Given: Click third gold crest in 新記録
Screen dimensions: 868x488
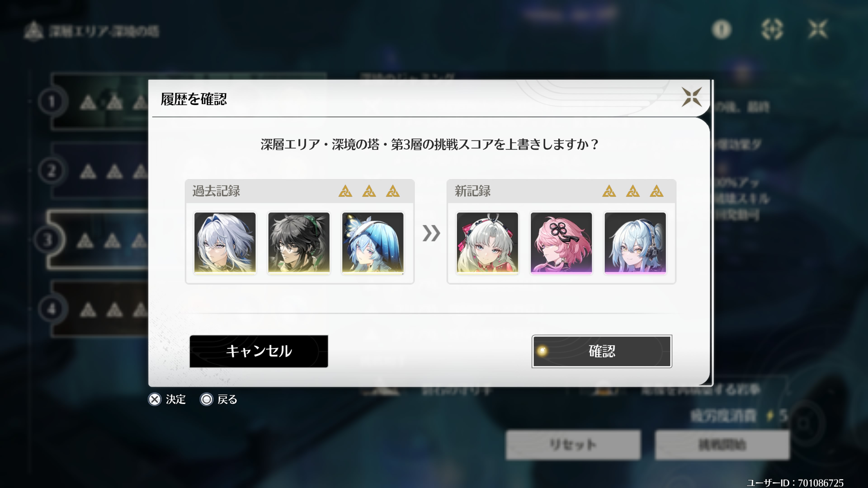Looking at the screenshot, I should (656, 191).
